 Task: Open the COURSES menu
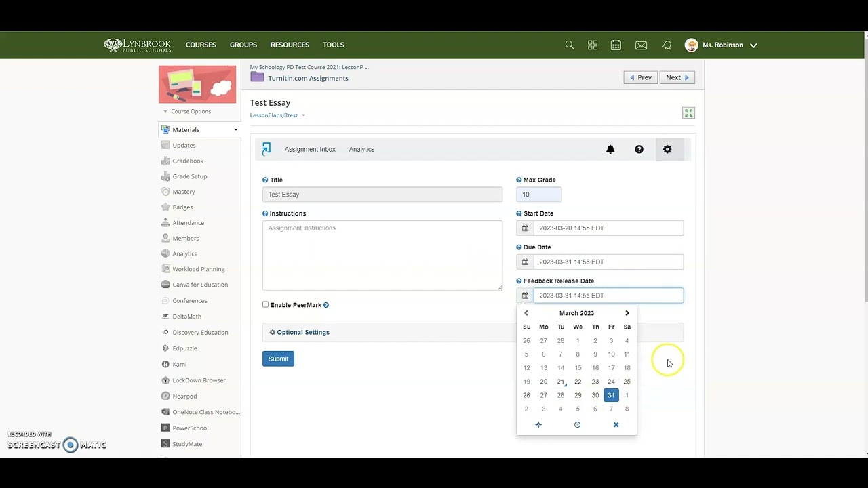(x=201, y=45)
